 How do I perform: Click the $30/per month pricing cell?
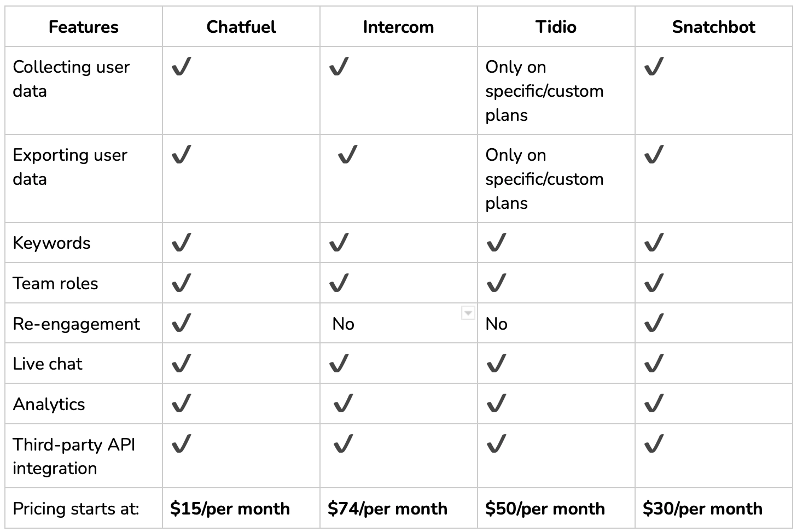coord(714,508)
